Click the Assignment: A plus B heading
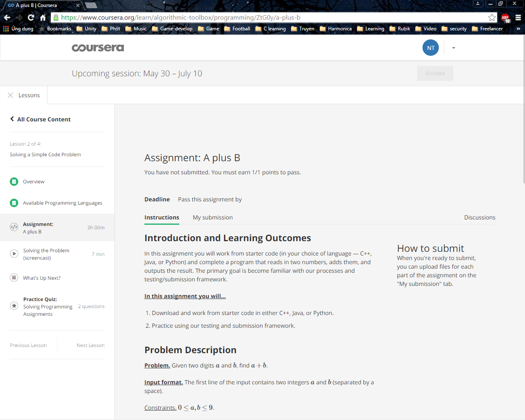Screen dimensions: 525x420 192,158
